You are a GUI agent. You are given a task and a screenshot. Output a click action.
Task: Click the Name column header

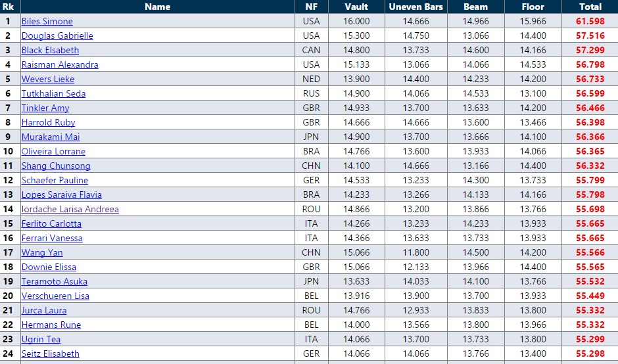pos(157,7)
